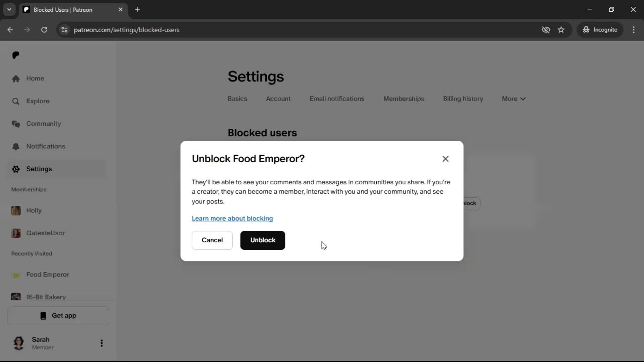Open Email notifications tab
The image size is (644, 362).
point(337,99)
